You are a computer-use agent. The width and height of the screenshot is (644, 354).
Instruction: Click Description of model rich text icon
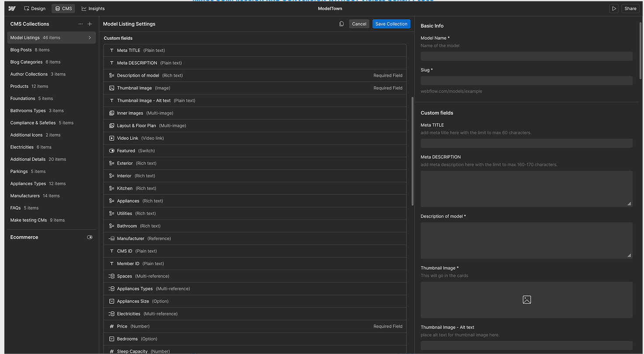click(x=111, y=76)
